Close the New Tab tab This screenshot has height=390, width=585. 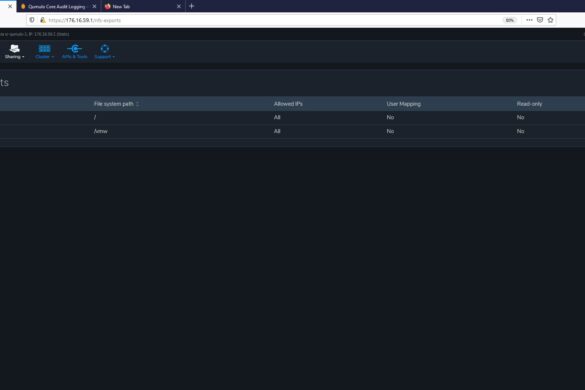tap(179, 6)
